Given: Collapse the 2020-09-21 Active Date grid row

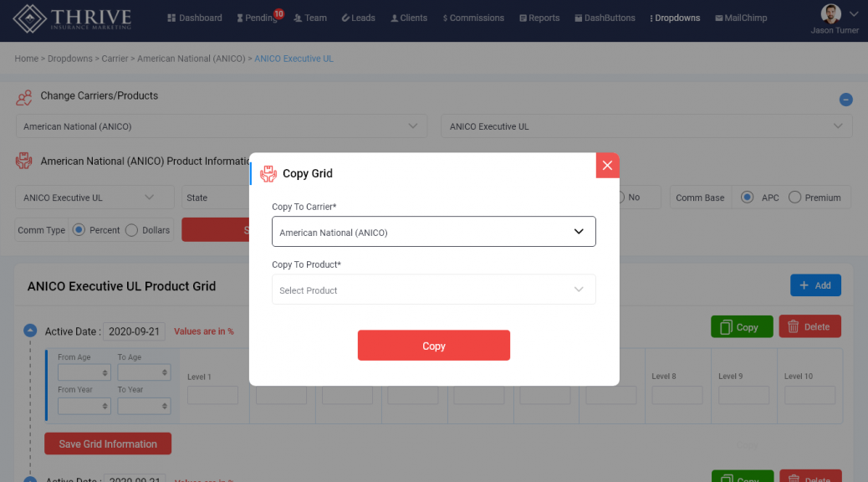Looking at the screenshot, I should [30, 331].
